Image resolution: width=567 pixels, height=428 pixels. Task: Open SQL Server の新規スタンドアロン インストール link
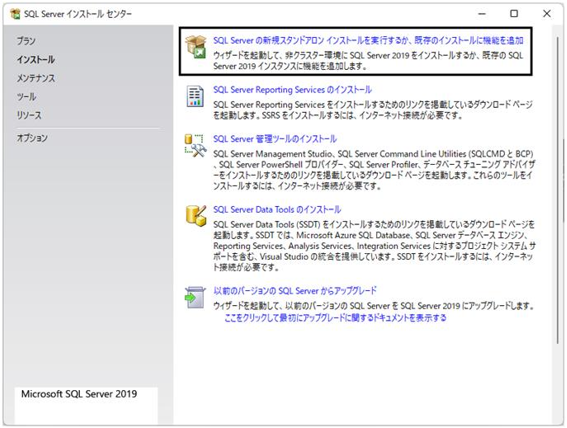pyautogui.click(x=368, y=40)
